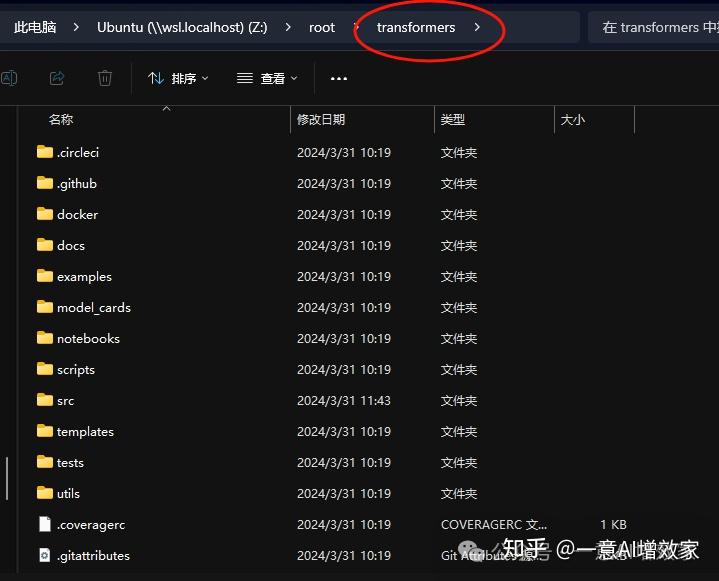
Task: Click the .circleci folder name
Action: coord(78,153)
